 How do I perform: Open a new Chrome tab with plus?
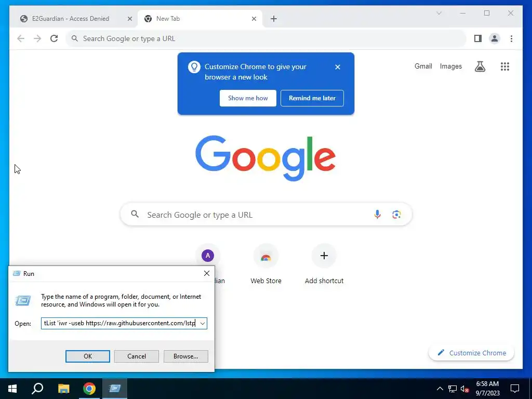(x=274, y=19)
